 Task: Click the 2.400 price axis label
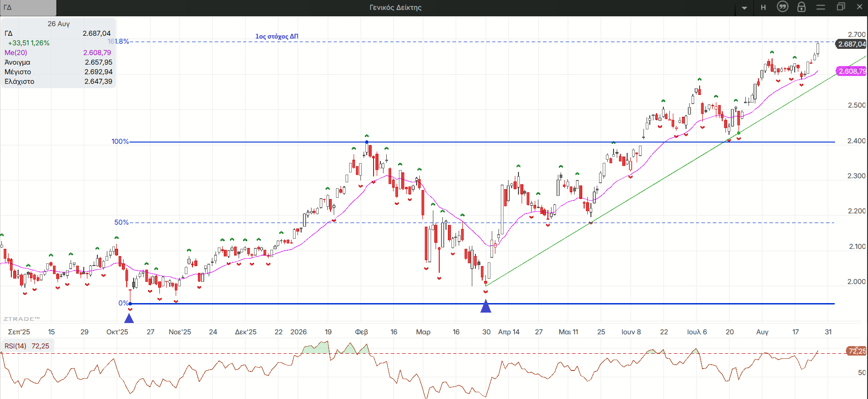[857, 141]
